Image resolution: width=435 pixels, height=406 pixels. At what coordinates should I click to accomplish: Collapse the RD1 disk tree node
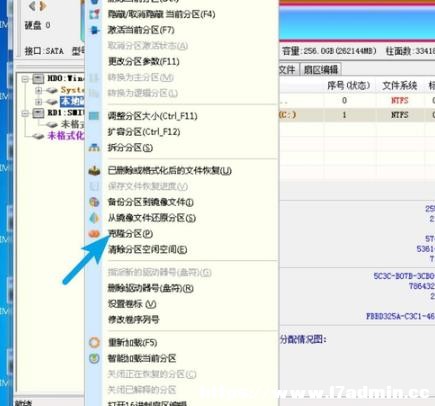tap(25, 114)
